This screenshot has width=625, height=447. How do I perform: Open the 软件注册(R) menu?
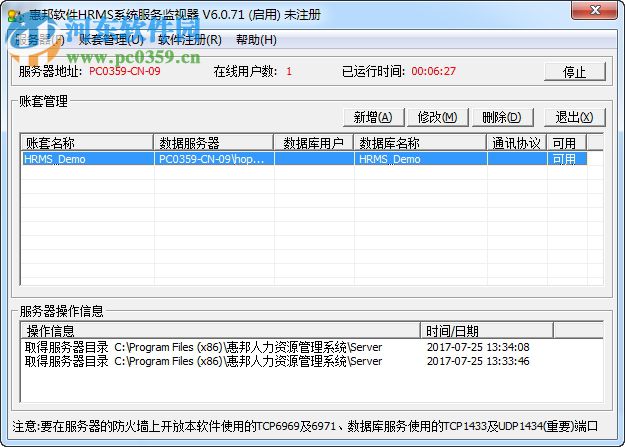[189, 39]
